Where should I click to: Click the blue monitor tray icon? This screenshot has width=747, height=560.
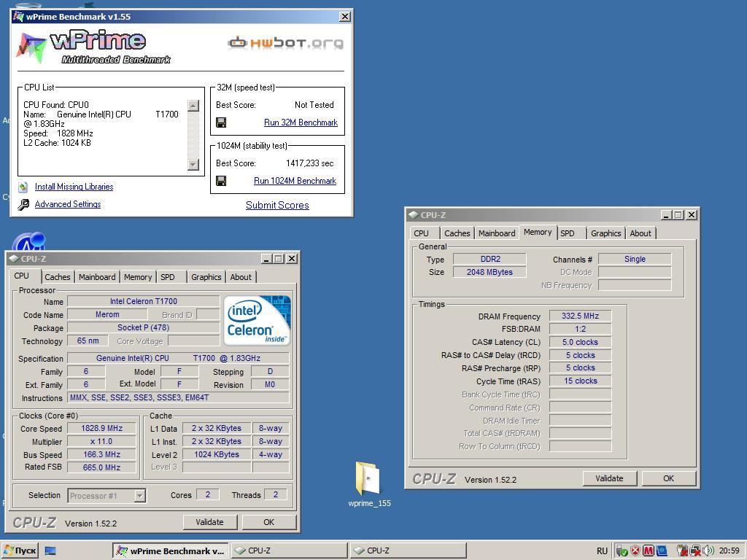pos(662,551)
